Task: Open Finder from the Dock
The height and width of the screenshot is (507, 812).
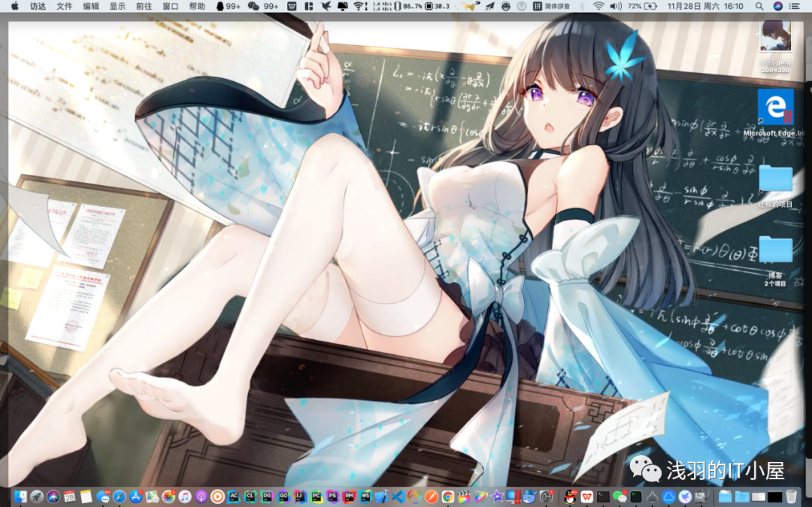Action: click(x=20, y=496)
